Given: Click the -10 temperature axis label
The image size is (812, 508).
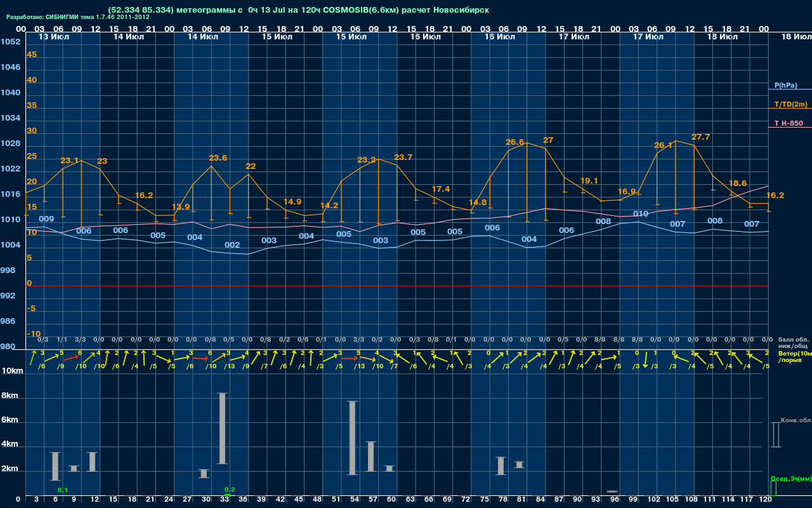Looking at the screenshot, I should (34, 334).
